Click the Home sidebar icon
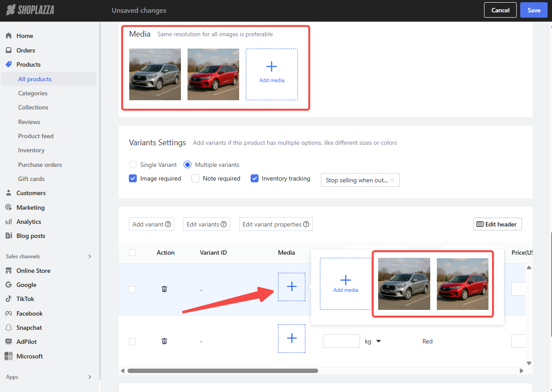This screenshot has width=552, height=392. click(8, 36)
